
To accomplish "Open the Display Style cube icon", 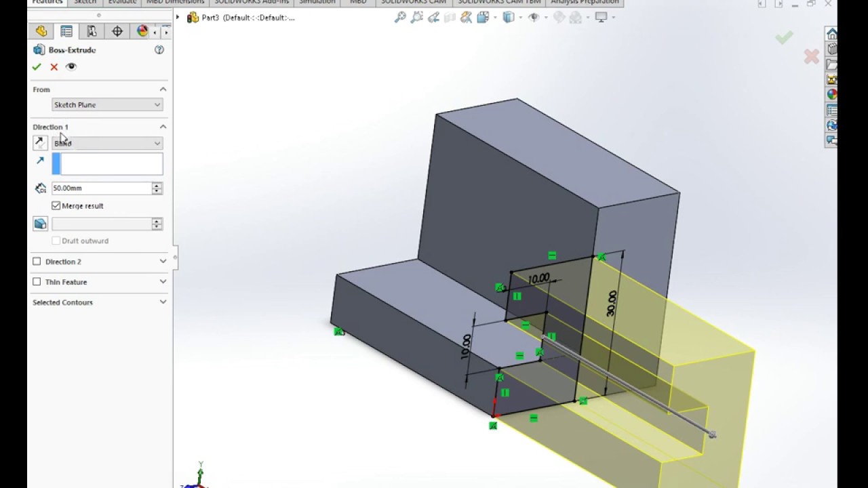I will pyautogui.click(x=508, y=18).
